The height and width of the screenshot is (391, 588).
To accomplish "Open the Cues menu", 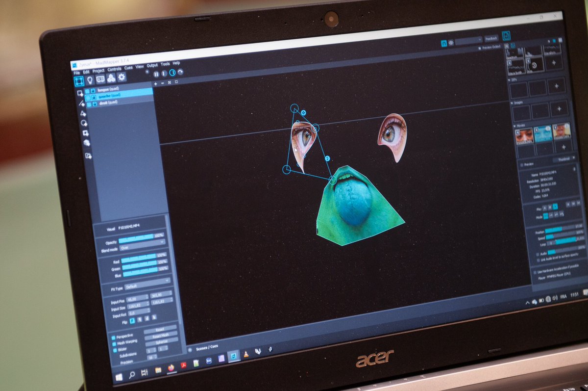I will coord(128,68).
